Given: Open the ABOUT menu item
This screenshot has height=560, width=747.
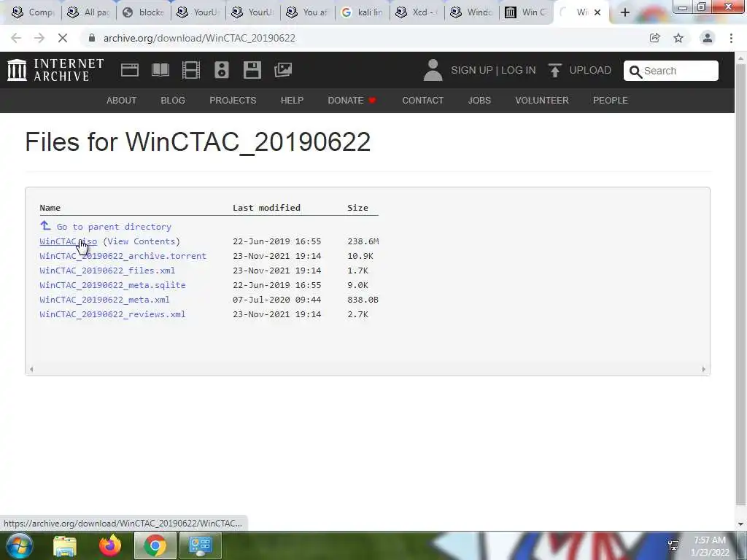Looking at the screenshot, I should (x=122, y=101).
